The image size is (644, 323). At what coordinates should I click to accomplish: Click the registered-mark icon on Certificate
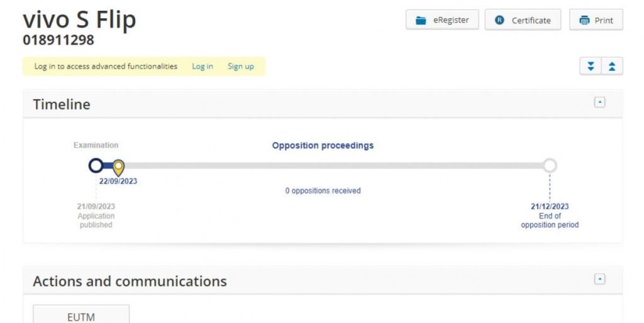500,20
